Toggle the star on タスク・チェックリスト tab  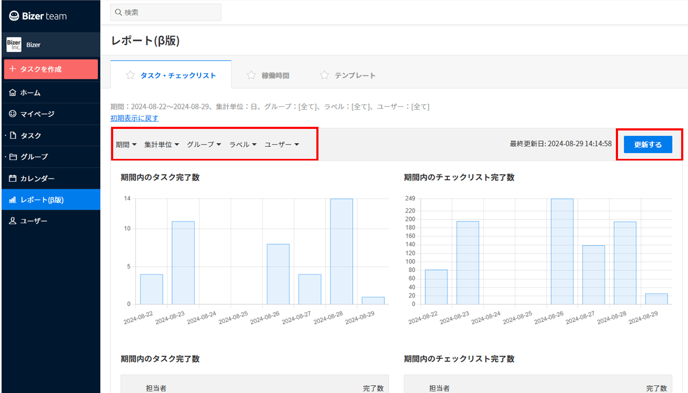(x=130, y=75)
